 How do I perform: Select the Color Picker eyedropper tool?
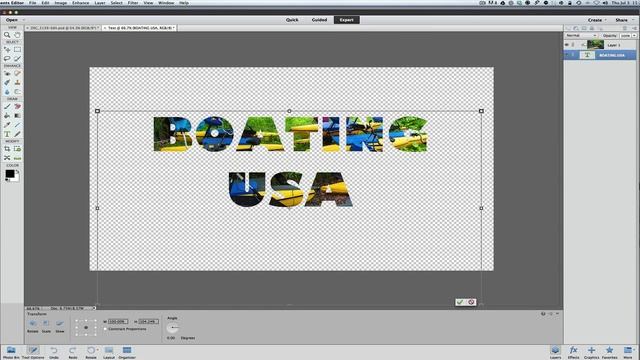pos(7,125)
